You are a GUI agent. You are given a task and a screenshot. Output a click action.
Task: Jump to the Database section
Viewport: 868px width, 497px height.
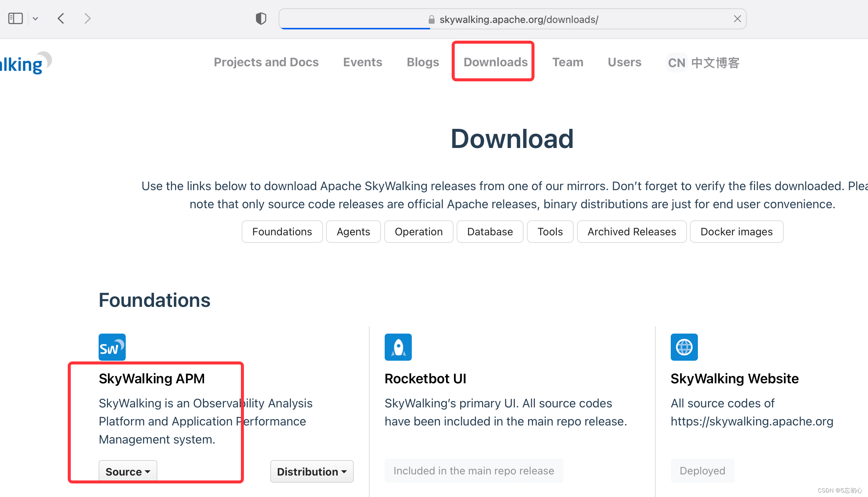(x=490, y=232)
